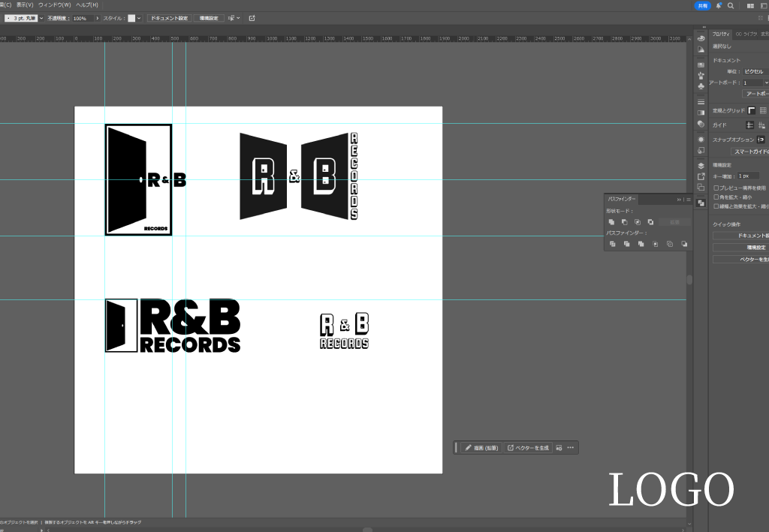Click the search magnifier icon in the top bar
Image resolution: width=769 pixels, height=532 pixels.
(x=730, y=5)
